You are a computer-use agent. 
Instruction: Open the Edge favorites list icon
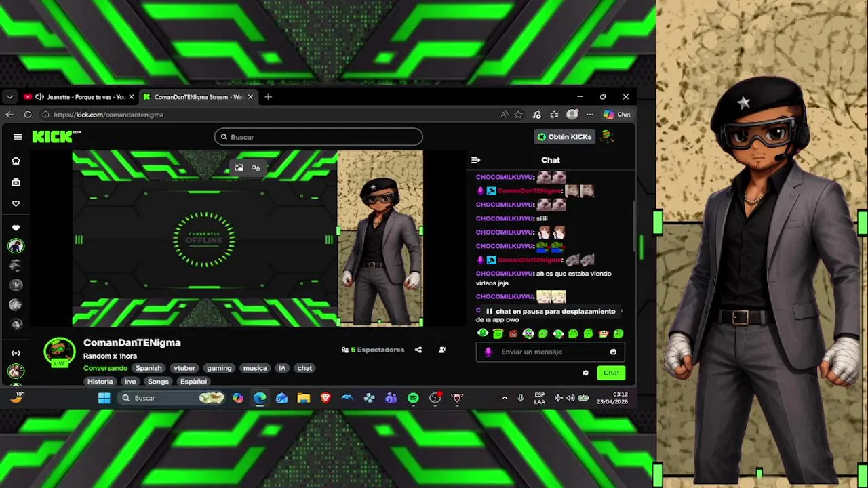coord(554,115)
